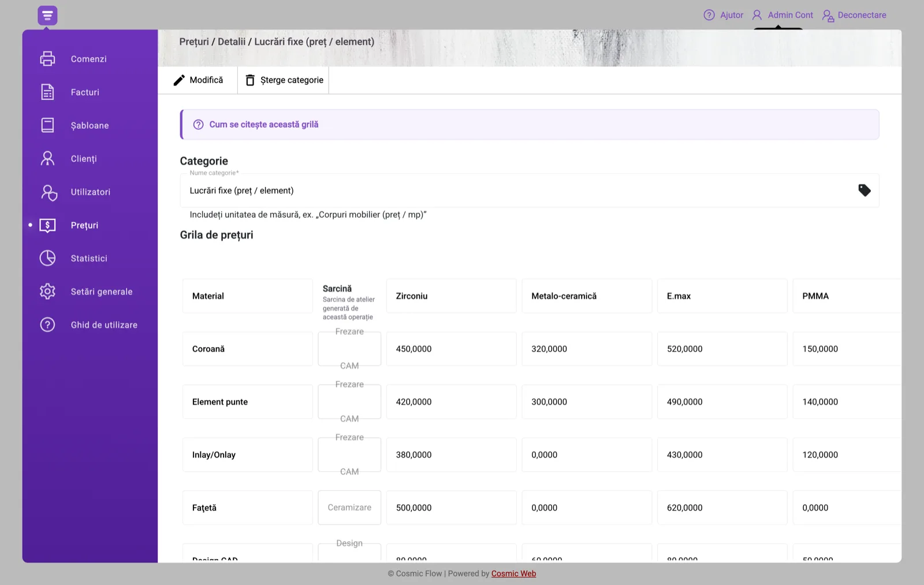Screen dimensions: 924x585
Task: Click the question icon in grid info banner
Action: (x=198, y=125)
